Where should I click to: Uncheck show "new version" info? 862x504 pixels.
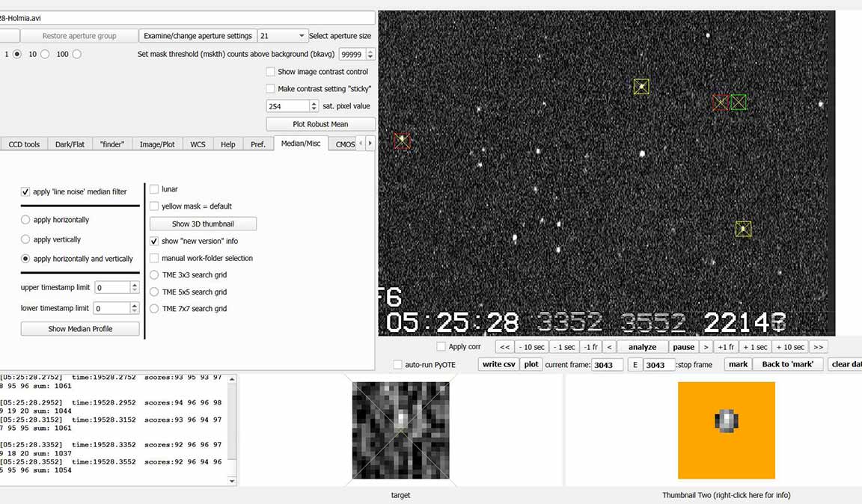pyautogui.click(x=154, y=241)
